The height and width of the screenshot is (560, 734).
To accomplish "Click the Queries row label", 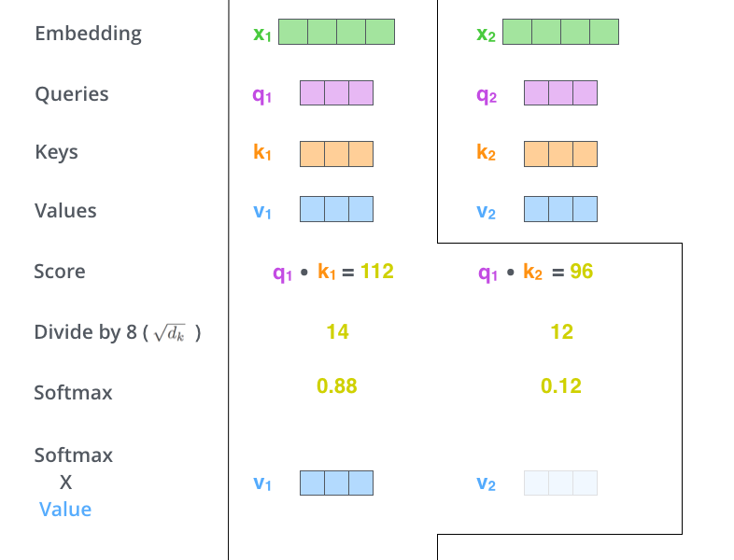I will click(x=72, y=94).
